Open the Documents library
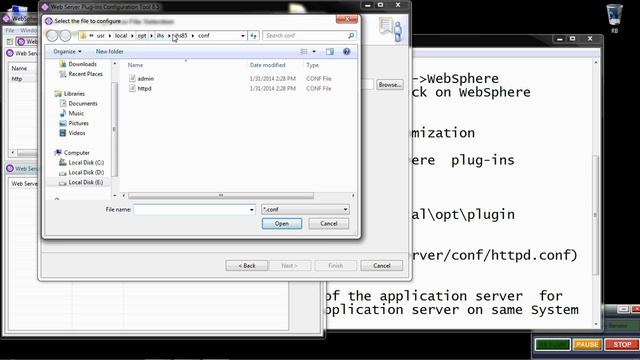This screenshot has height=360, width=640. (x=83, y=103)
